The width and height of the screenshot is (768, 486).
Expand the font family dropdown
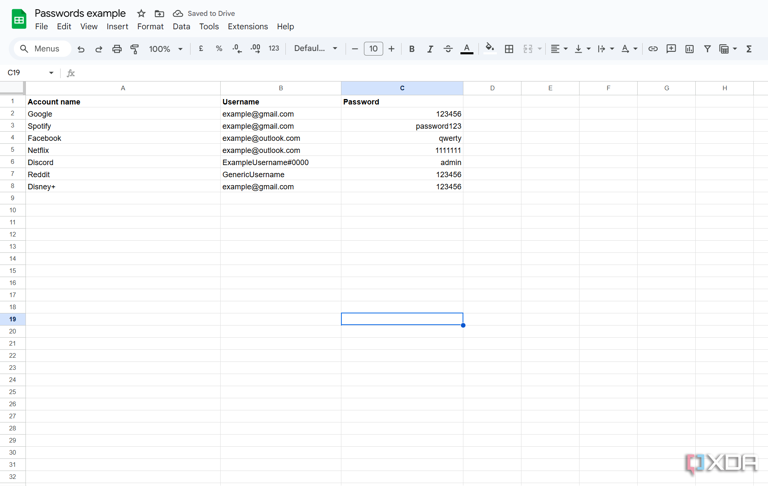[x=315, y=49]
